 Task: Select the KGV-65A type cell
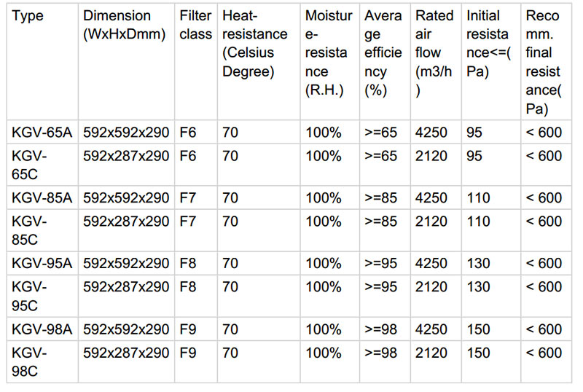click(42, 133)
